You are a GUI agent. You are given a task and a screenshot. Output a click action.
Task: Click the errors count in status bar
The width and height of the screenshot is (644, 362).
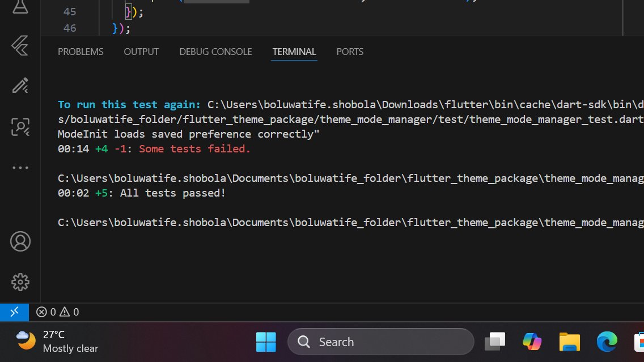coord(46,312)
